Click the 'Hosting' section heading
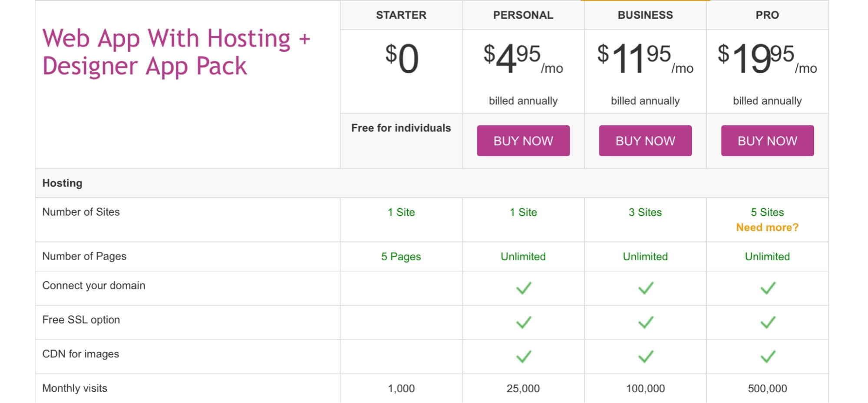868x403 pixels. (62, 183)
